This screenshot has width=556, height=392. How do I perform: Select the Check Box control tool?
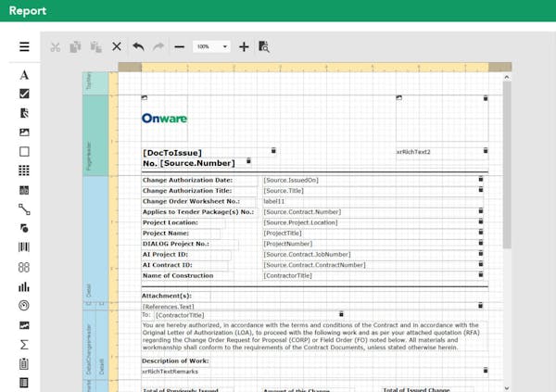click(24, 94)
